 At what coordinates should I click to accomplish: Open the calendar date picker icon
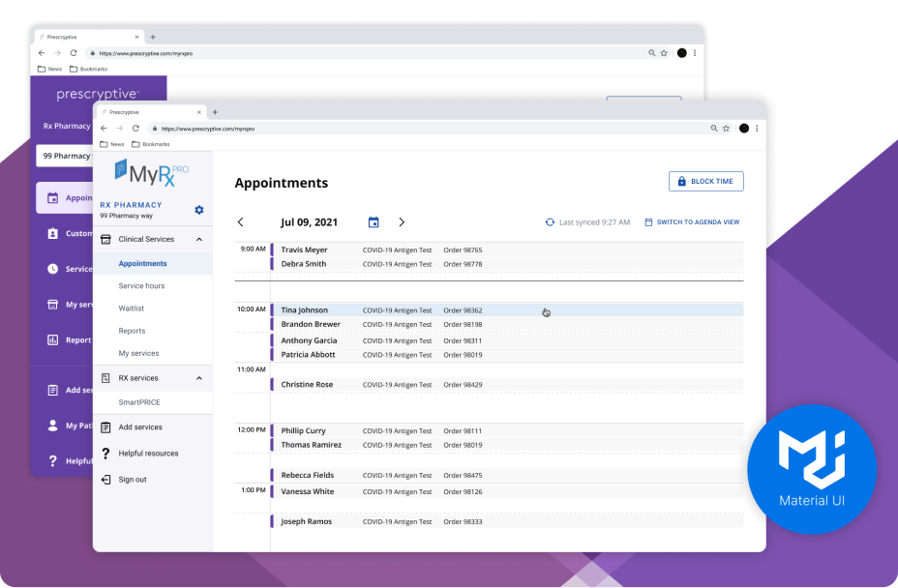click(x=374, y=222)
